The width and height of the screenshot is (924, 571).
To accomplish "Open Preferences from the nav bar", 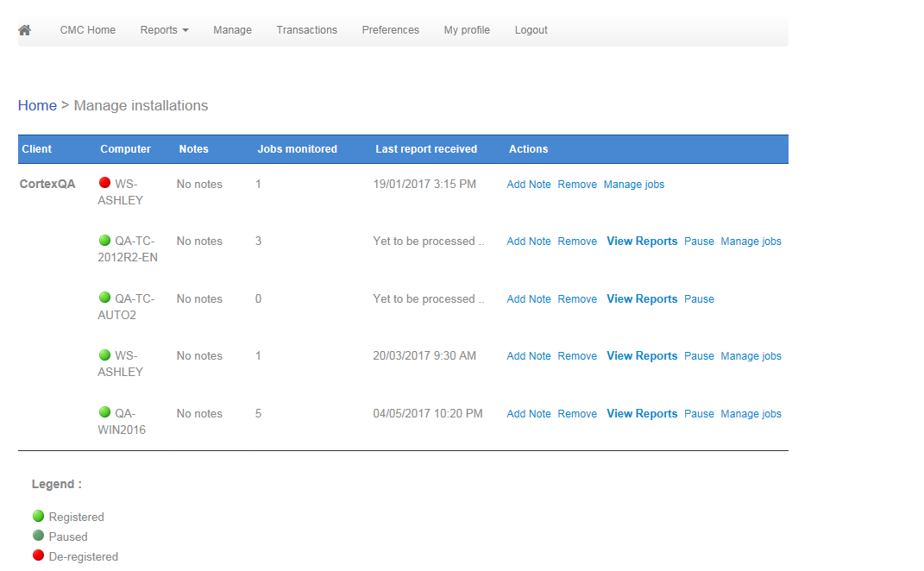I will pyautogui.click(x=391, y=30).
